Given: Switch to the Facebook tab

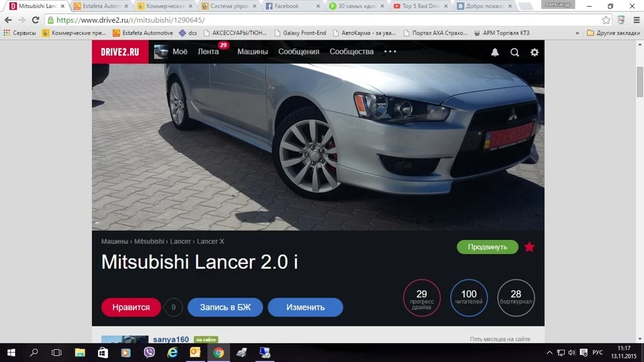Looking at the screenshot, I should 293,6.
